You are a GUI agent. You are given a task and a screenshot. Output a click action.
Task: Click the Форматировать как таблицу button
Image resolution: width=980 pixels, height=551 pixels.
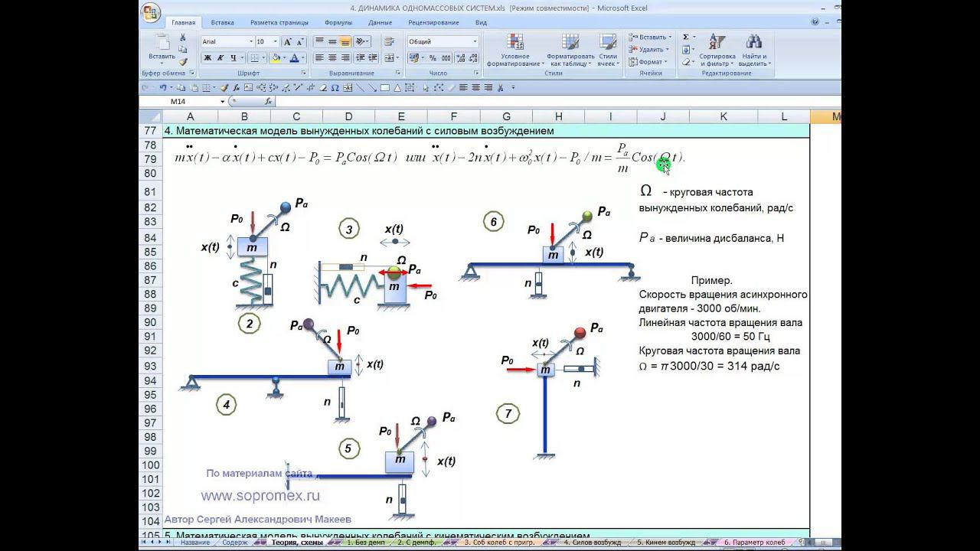tap(570, 50)
